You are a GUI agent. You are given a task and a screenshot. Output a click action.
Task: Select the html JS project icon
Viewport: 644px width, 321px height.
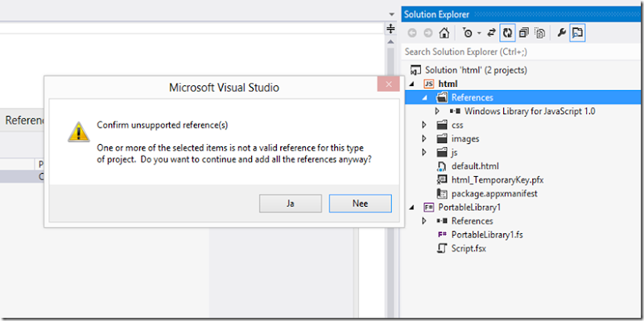pos(428,84)
